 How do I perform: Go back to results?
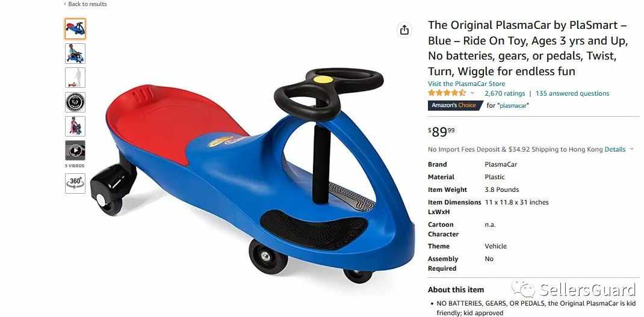[x=85, y=4]
